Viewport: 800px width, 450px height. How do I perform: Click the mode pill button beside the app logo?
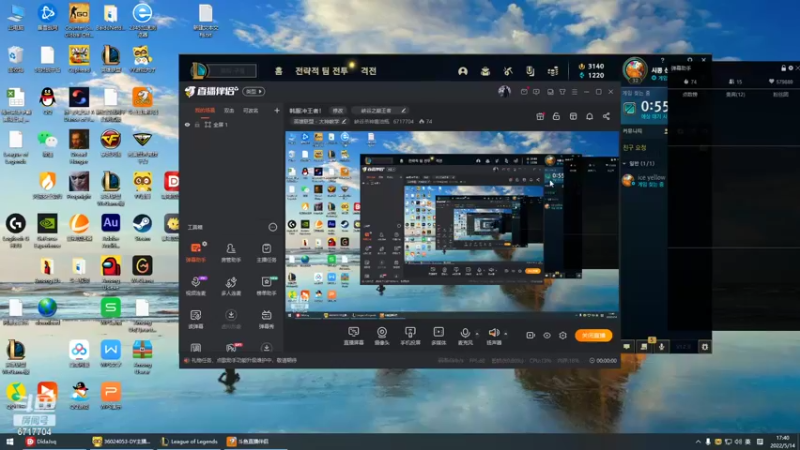[254, 91]
